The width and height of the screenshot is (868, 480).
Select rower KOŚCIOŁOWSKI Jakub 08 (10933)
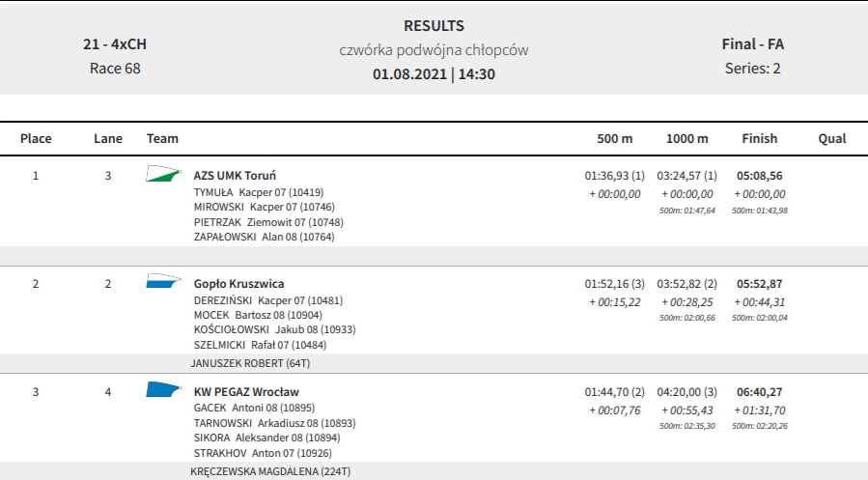click(274, 330)
